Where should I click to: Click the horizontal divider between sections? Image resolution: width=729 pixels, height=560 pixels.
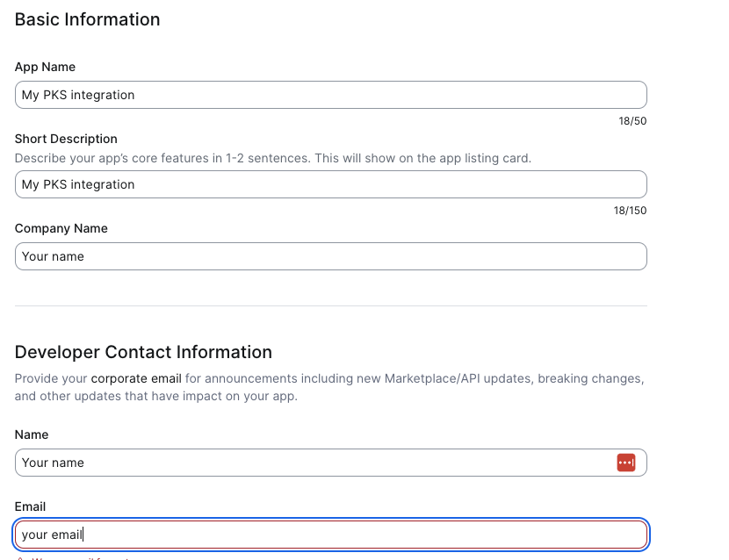330,305
